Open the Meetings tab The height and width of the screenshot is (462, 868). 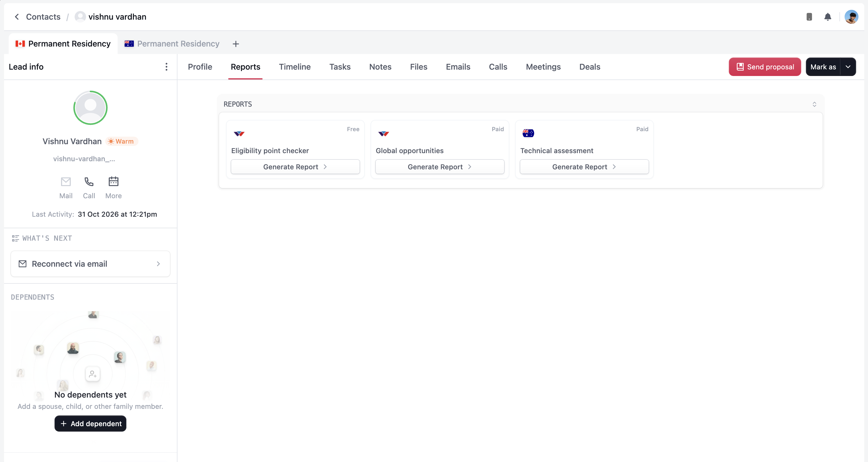(543, 67)
